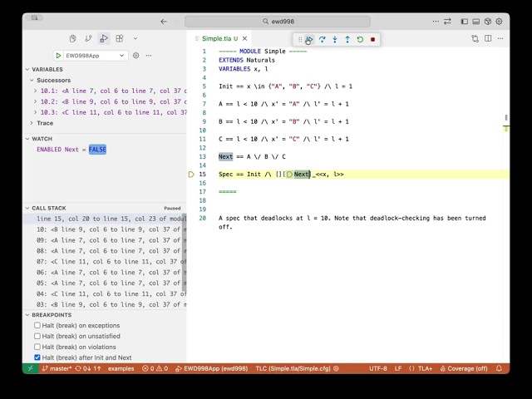Open editor more actions ellipsis
This screenshot has width=532, height=399.
point(500,38)
